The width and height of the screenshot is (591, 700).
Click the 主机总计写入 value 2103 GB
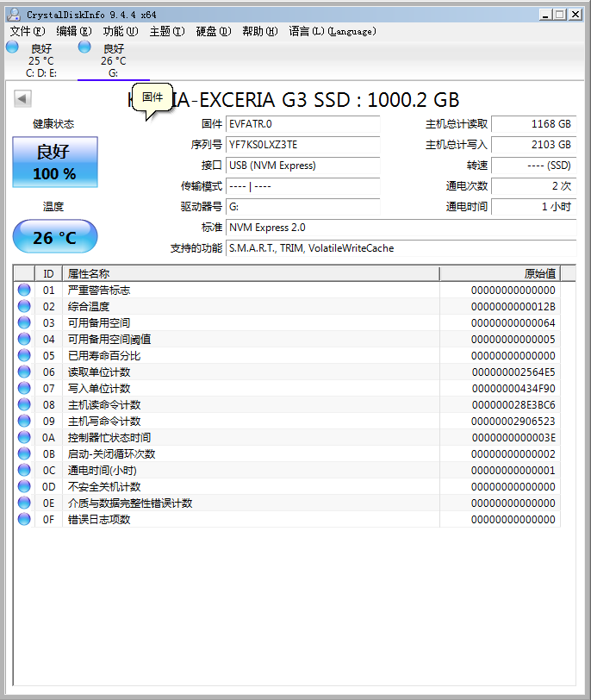(533, 145)
